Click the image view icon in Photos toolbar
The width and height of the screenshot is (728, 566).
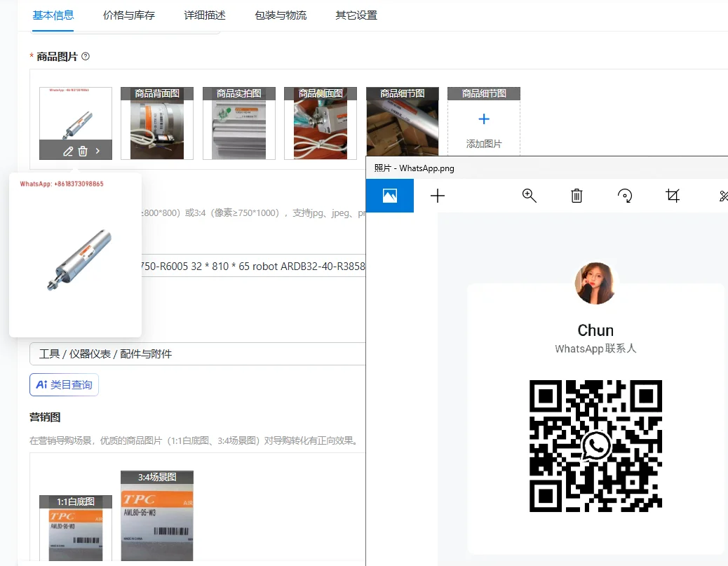(x=389, y=196)
